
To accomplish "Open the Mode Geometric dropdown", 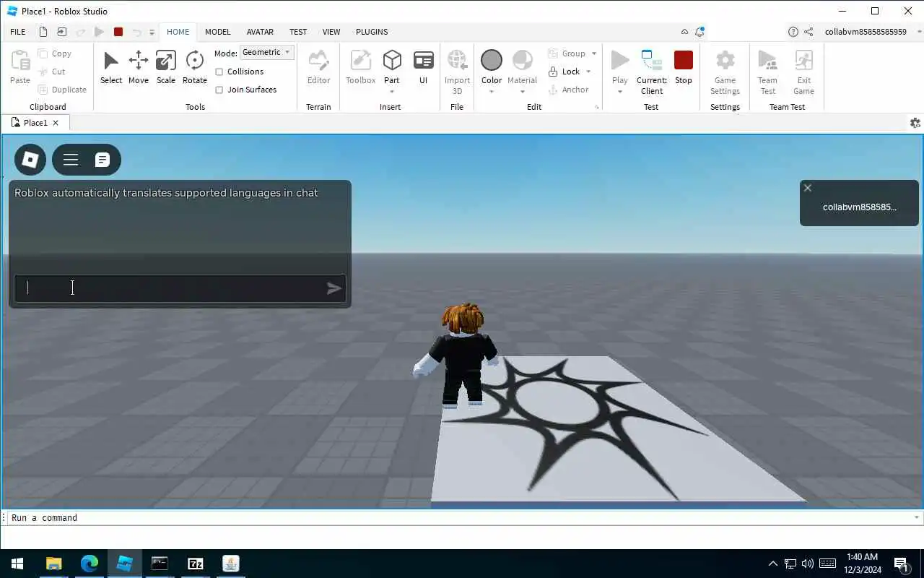I will pyautogui.click(x=267, y=52).
